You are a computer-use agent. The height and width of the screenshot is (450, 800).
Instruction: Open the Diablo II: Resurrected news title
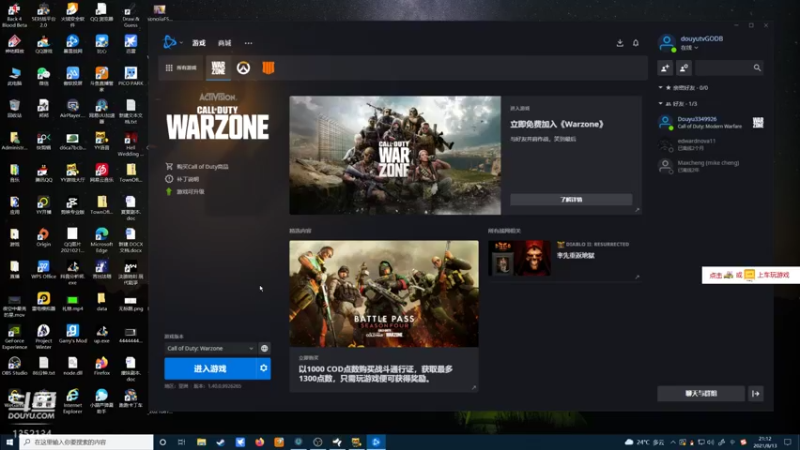pyautogui.click(x=576, y=255)
